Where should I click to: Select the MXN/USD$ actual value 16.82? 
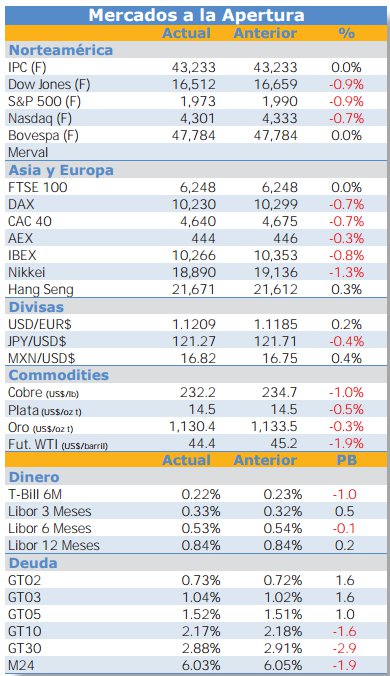pyautogui.click(x=198, y=358)
